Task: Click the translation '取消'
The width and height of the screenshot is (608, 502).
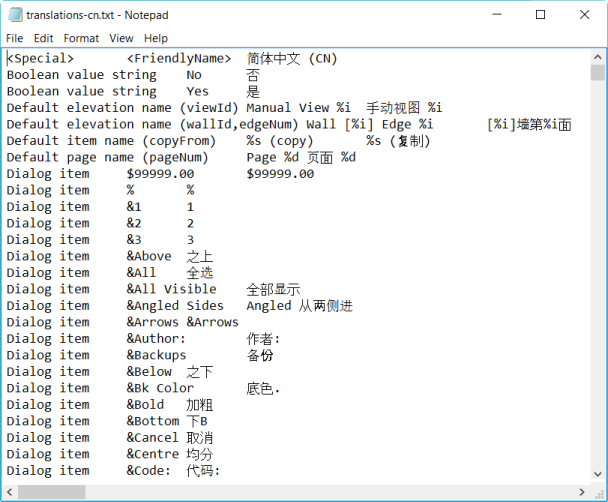Action: [x=200, y=438]
